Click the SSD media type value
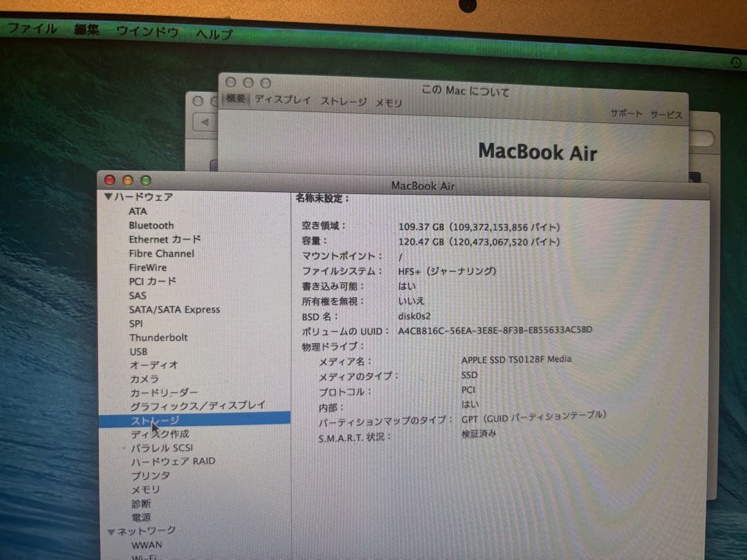 click(469, 375)
